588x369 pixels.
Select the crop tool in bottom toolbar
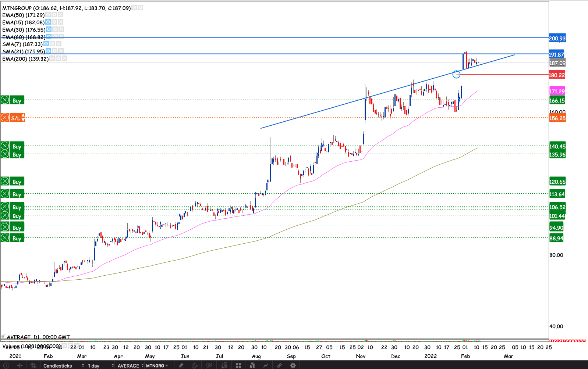(33, 365)
